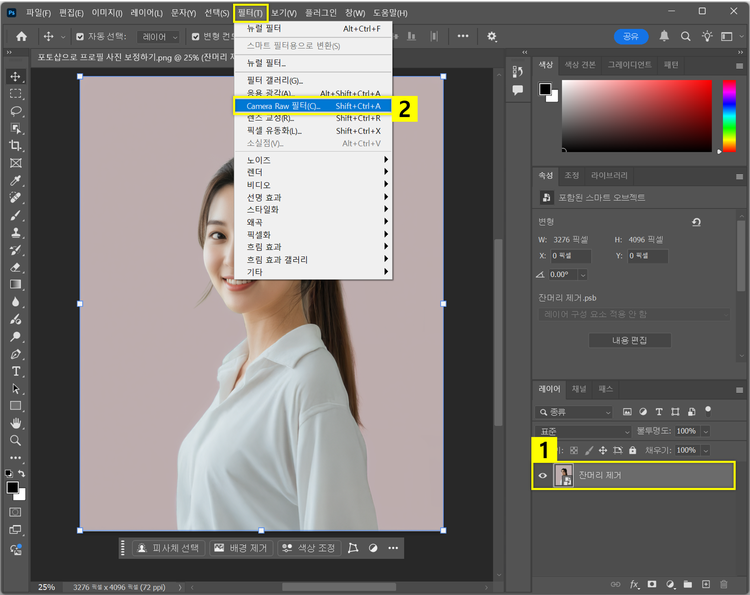
Task: Select the Path Selection tool
Action: 15,388
